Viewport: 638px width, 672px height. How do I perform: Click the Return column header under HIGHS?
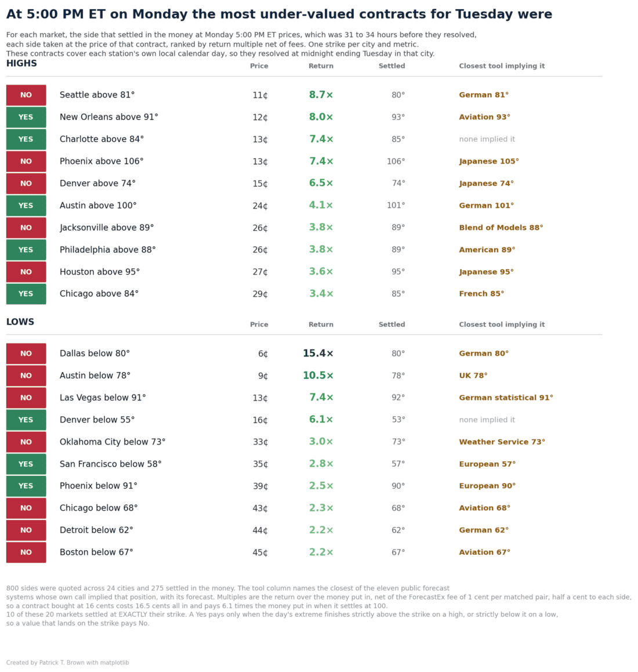pos(321,66)
